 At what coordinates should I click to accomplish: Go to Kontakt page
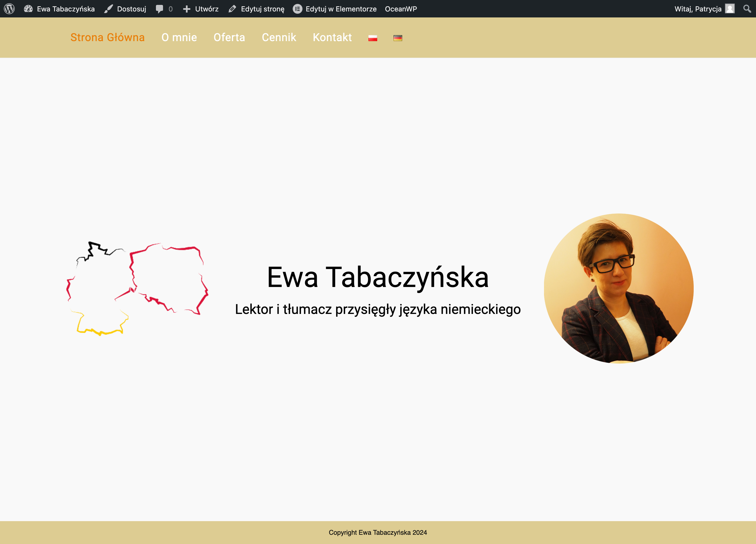(x=332, y=37)
